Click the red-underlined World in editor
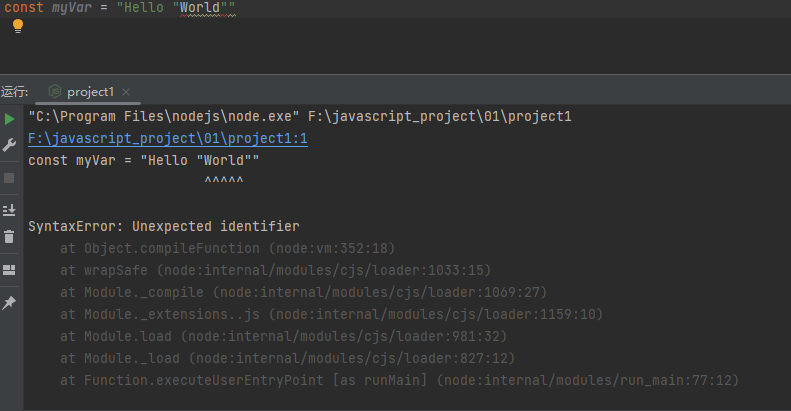791x411 pixels. tap(200, 8)
